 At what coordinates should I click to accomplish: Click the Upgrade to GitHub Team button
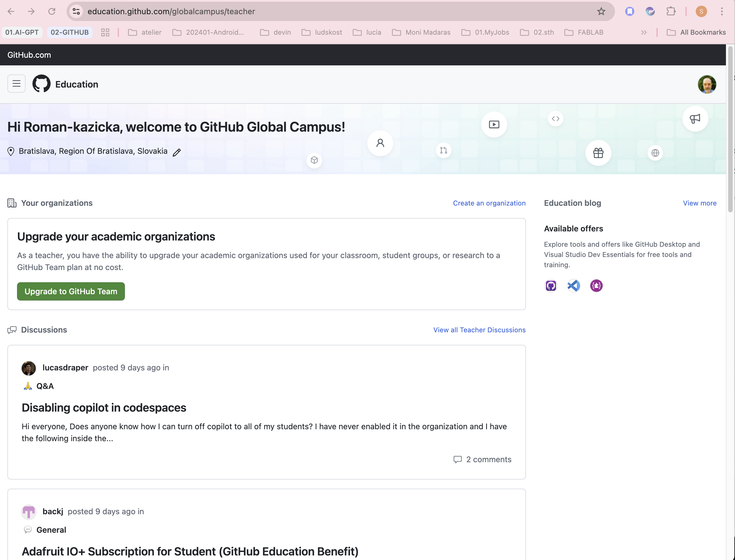pos(71,291)
